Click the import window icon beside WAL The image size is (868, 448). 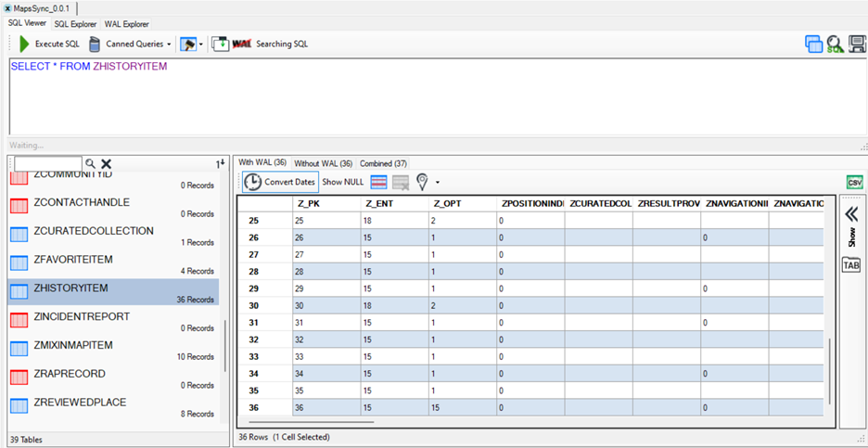pos(220,44)
